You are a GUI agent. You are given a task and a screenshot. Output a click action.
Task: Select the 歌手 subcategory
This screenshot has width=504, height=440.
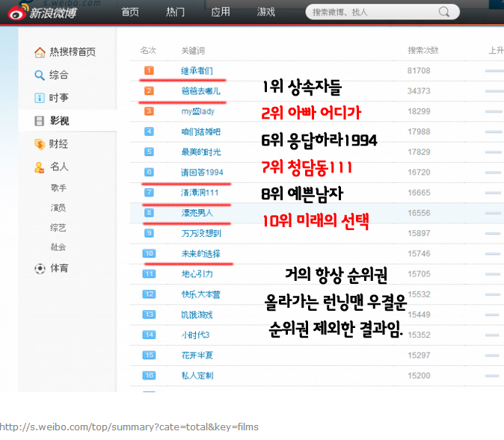point(58,188)
